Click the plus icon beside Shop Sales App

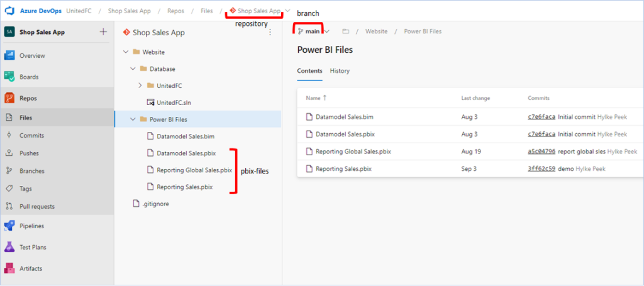coord(104,31)
